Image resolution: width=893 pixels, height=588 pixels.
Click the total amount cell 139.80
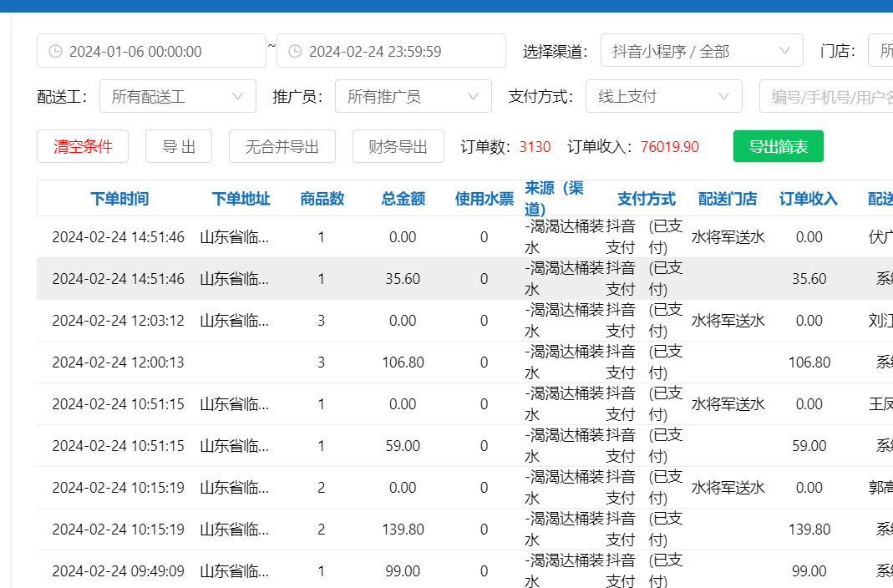click(x=403, y=530)
